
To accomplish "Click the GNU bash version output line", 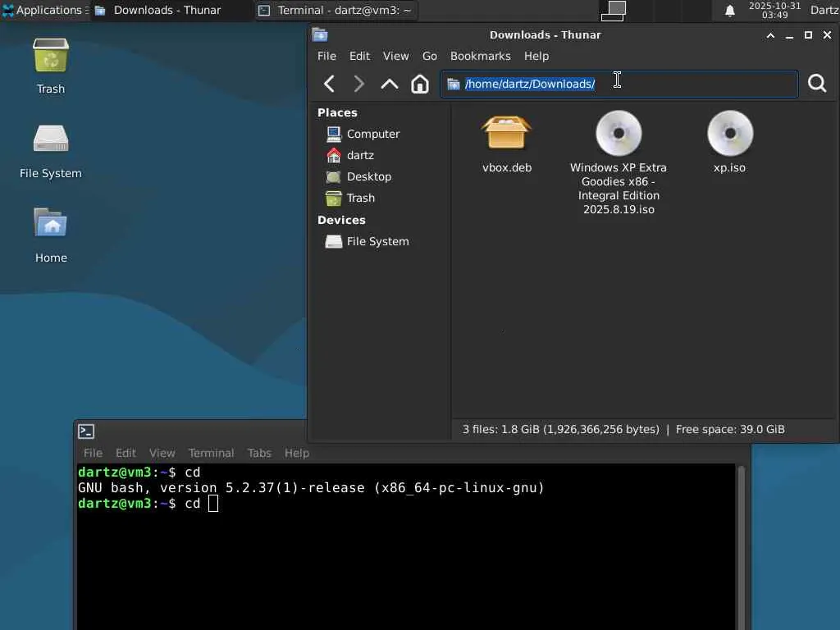I will pos(311,488).
